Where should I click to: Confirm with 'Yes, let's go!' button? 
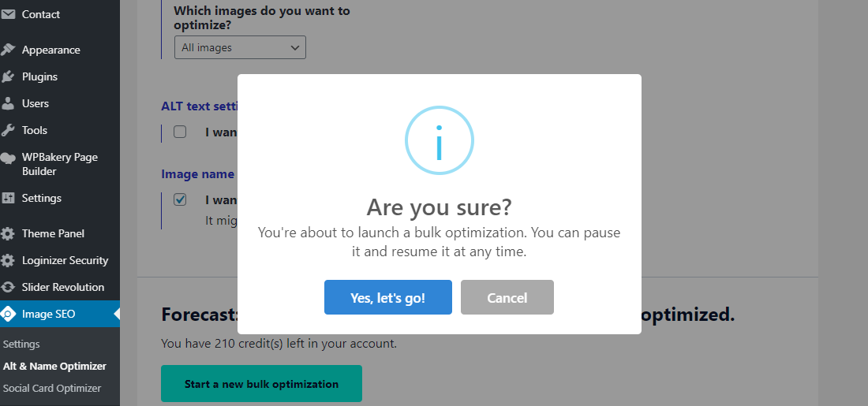(x=387, y=297)
